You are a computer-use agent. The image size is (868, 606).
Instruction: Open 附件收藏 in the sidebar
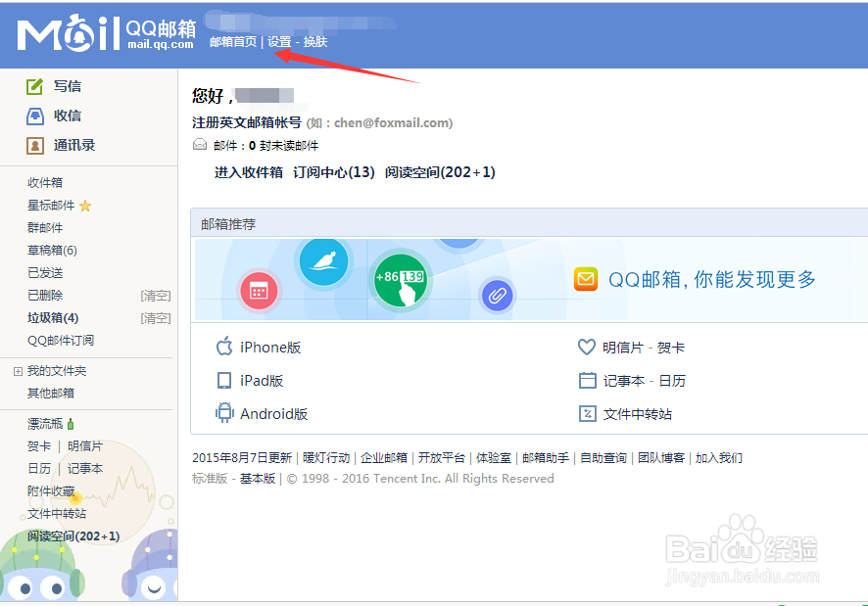(x=51, y=490)
